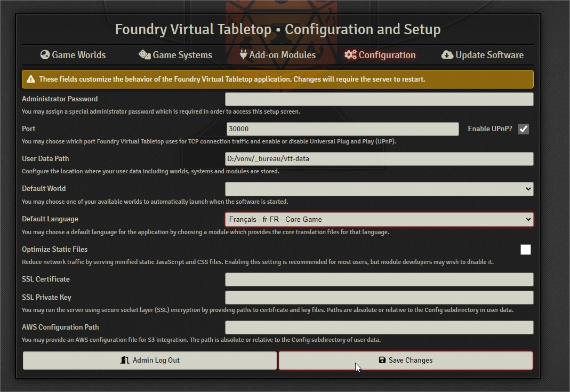Screen dimensions: 570x392
Task: Click the hint about SSL encryption paths
Action: point(268,310)
